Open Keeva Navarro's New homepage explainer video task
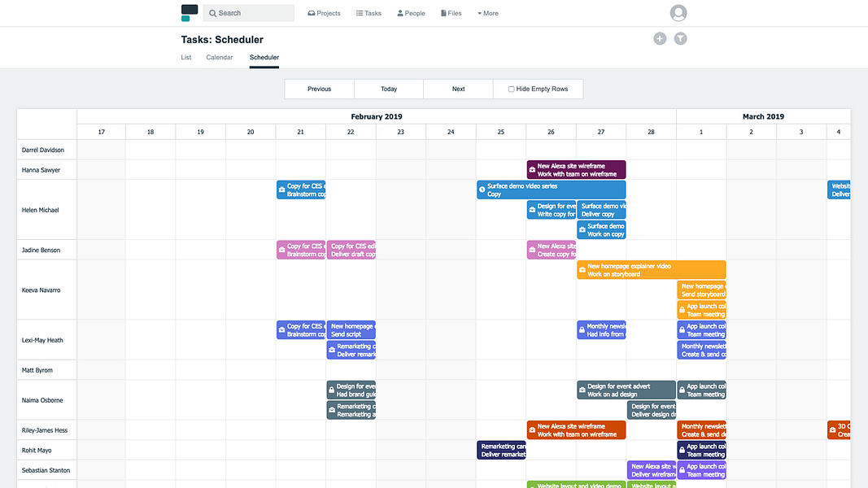 pyautogui.click(x=651, y=270)
